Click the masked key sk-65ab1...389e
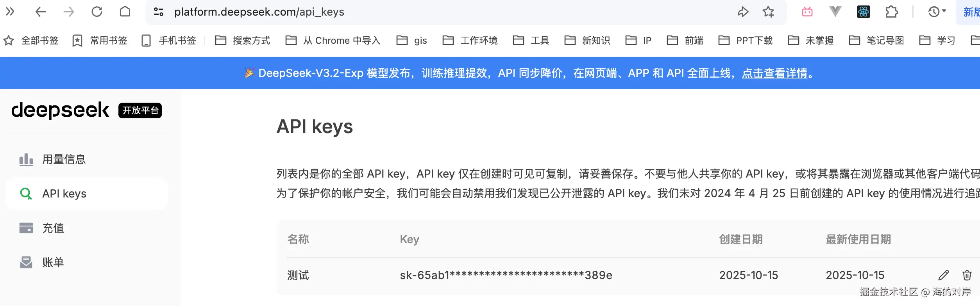 (x=506, y=275)
